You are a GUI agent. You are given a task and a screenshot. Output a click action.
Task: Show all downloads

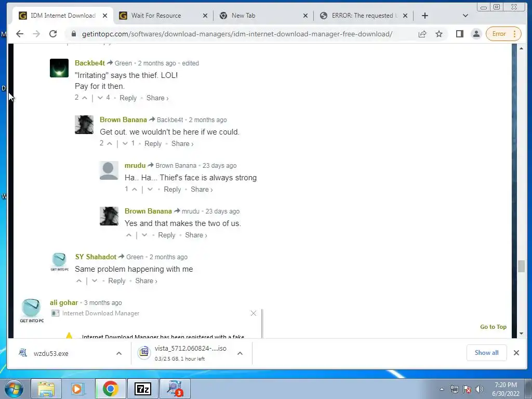[x=486, y=353]
